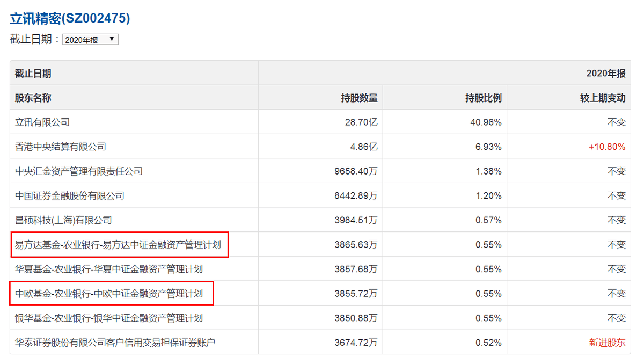Click the 较上期变动 column header
Screen dimensions: 644x356
pyautogui.click(x=603, y=98)
